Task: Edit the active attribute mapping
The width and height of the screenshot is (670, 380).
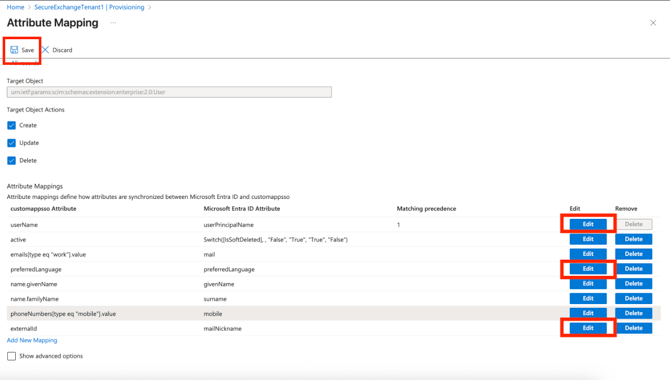Action: coord(588,239)
